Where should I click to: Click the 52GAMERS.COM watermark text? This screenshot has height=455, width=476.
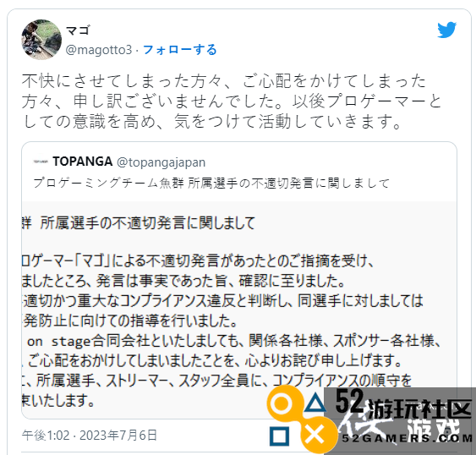pyautogui.click(x=407, y=438)
